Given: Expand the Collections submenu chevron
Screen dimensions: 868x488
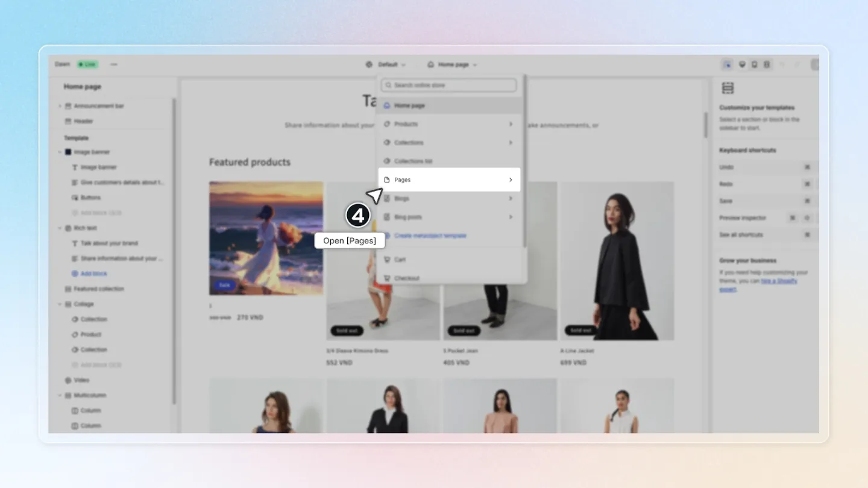Looking at the screenshot, I should pos(511,143).
